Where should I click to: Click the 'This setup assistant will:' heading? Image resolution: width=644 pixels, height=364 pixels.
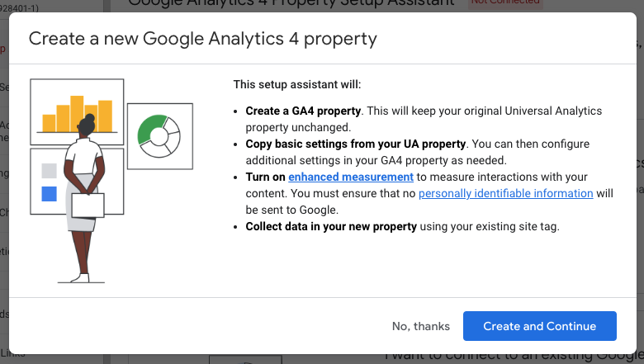(x=297, y=84)
